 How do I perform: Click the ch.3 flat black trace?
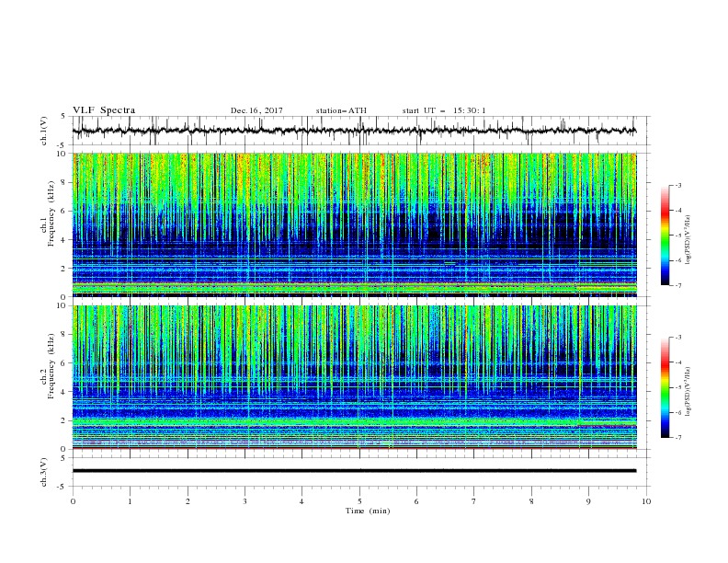point(354,471)
